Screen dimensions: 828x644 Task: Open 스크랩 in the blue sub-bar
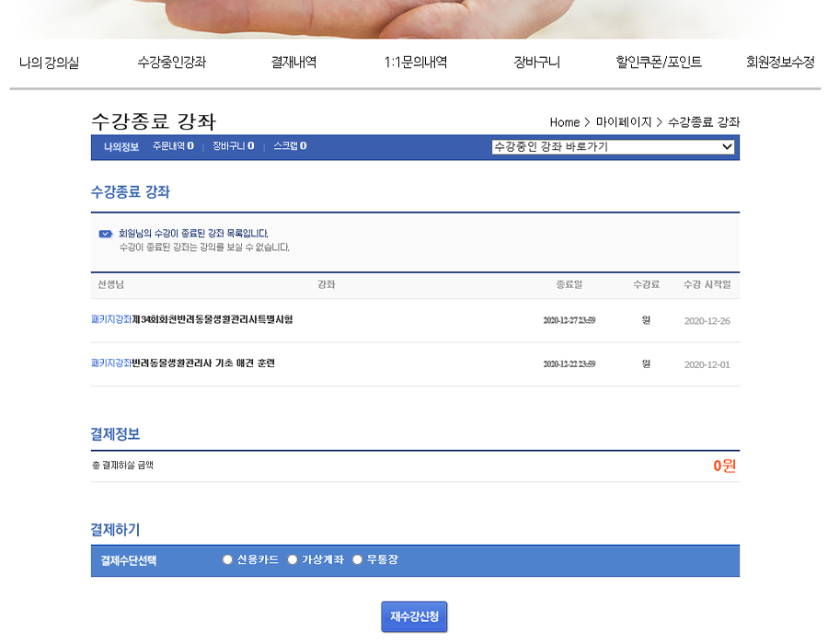[290, 146]
